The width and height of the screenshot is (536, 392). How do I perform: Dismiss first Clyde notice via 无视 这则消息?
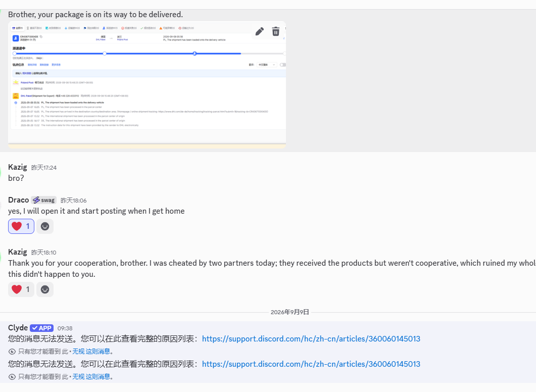coord(91,351)
